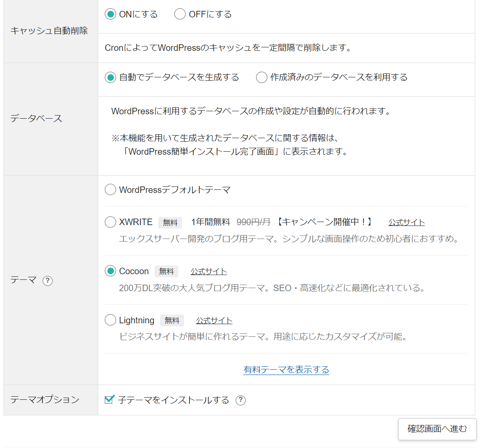Screen dimensions: 490x448
Task: Click the Cron cache deletion description text
Action: [x=228, y=48]
